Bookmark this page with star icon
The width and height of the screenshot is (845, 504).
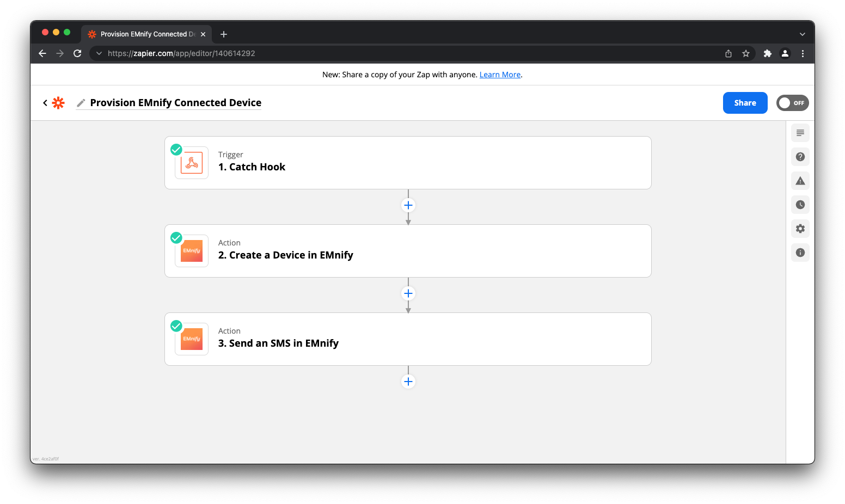point(746,53)
